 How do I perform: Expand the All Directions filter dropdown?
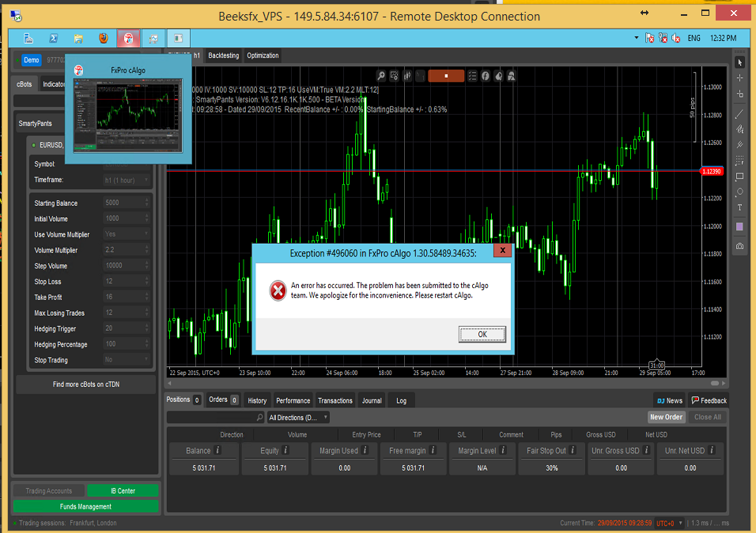[x=298, y=418]
